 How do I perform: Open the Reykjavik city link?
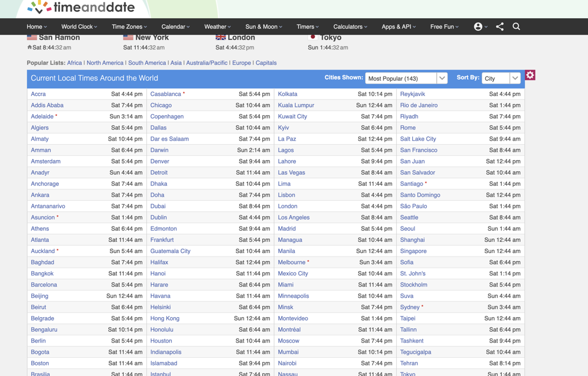coord(413,94)
